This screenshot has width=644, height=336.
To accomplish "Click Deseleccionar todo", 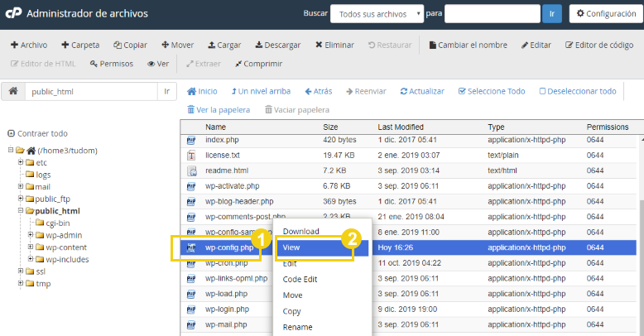I will pos(578,91).
